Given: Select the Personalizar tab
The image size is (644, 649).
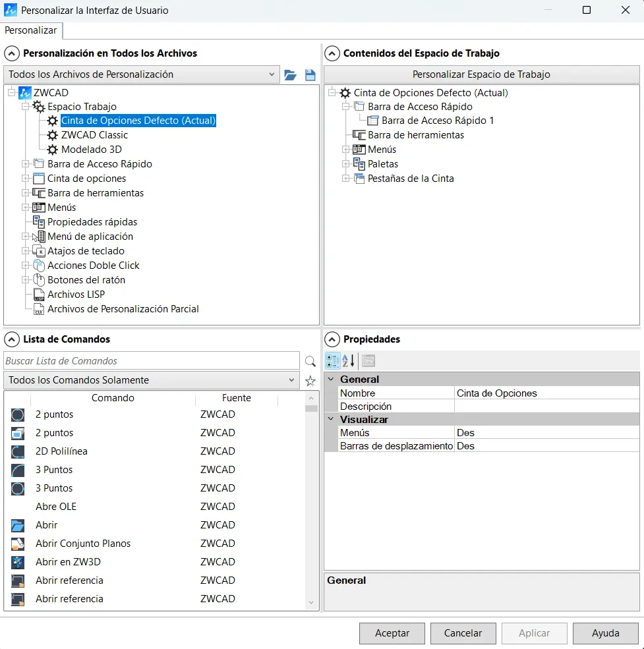Looking at the screenshot, I should [x=31, y=30].
